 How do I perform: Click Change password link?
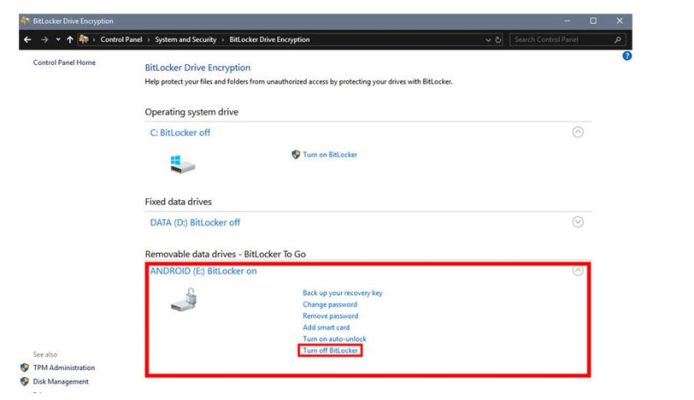tap(330, 304)
